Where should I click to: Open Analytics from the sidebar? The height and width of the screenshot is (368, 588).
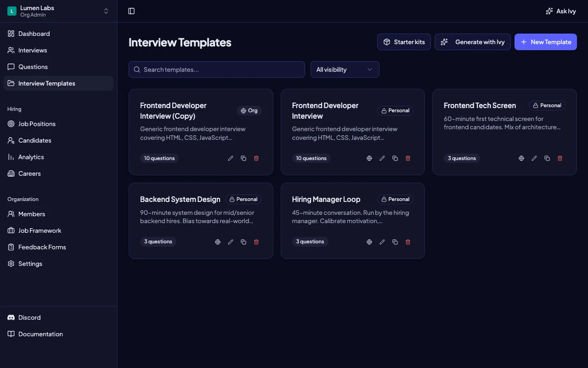point(59,157)
